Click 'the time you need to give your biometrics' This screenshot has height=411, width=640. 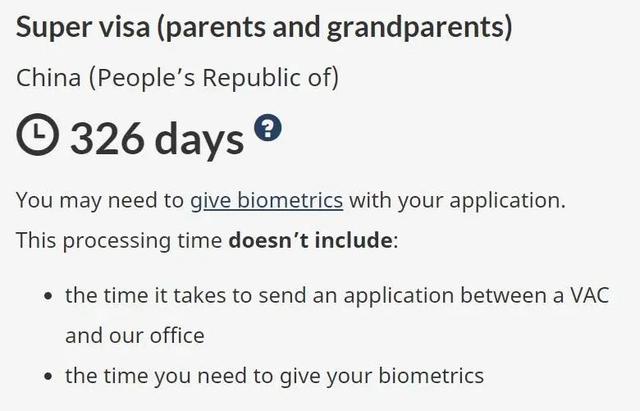pos(275,376)
